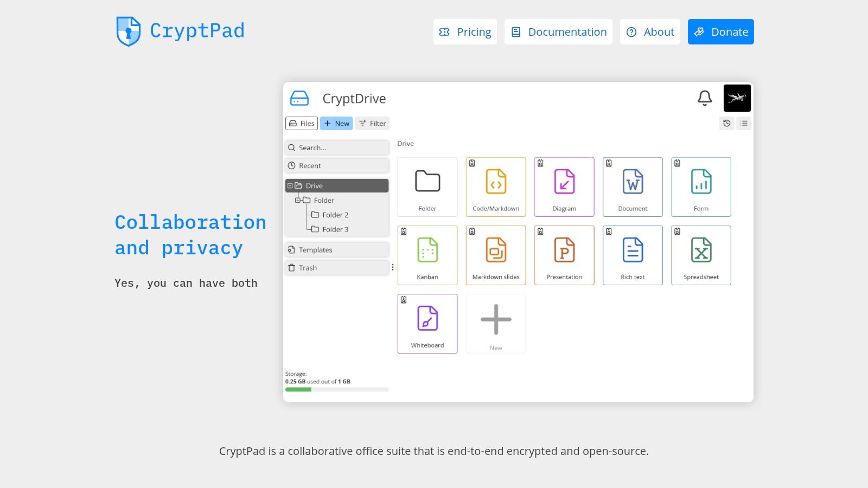Open the Kanban board tile

[x=427, y=255]
